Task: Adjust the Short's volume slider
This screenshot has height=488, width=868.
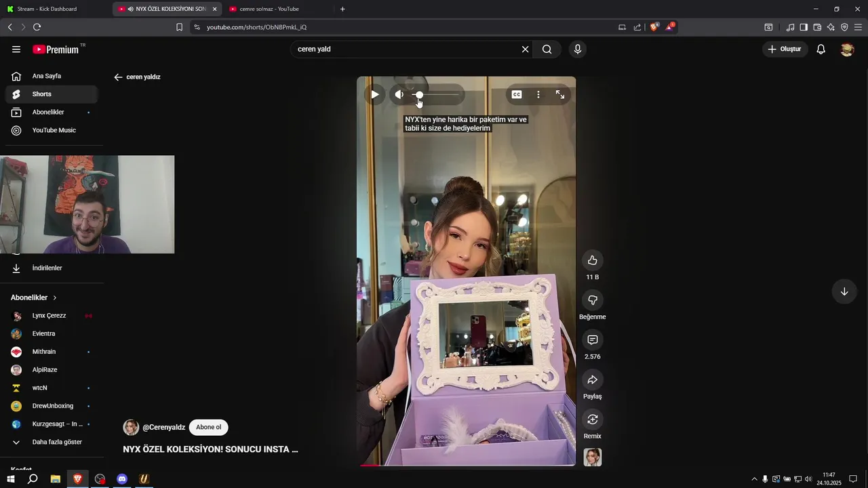Action: tap(437, 95)
